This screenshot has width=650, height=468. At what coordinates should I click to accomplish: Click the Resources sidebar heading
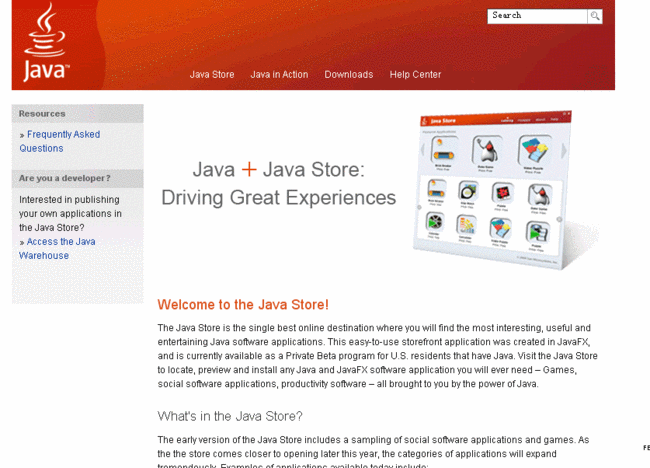point(42,114)
